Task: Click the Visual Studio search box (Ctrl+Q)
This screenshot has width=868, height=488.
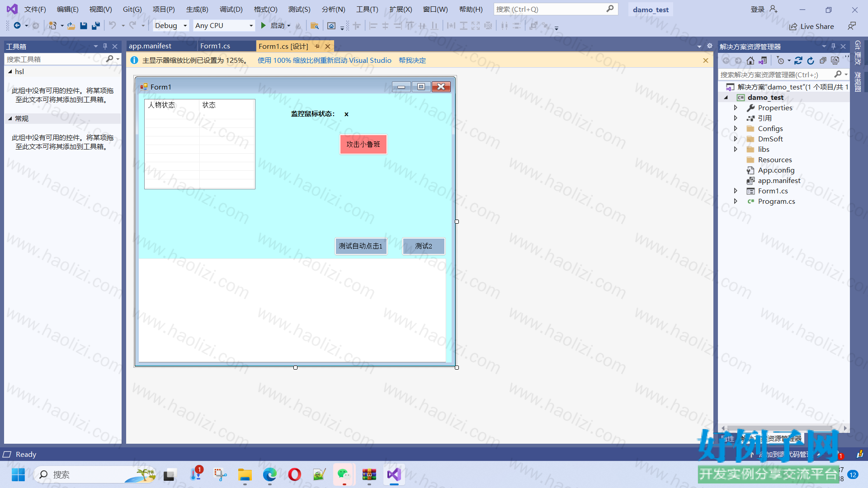Action: pyautogui.click(x=555, y=9)
